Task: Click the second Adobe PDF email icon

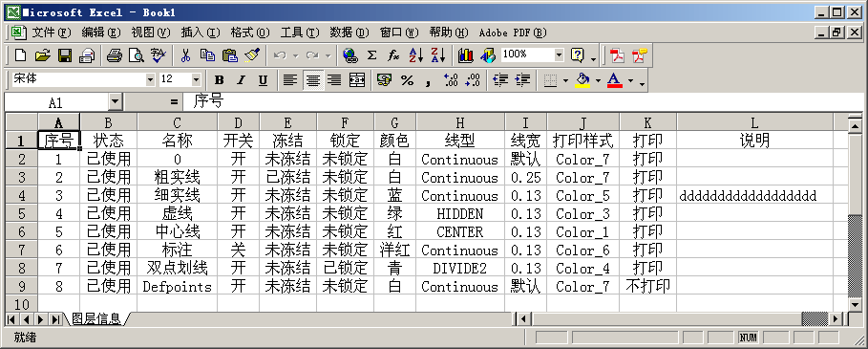Action: coord(640,55)
